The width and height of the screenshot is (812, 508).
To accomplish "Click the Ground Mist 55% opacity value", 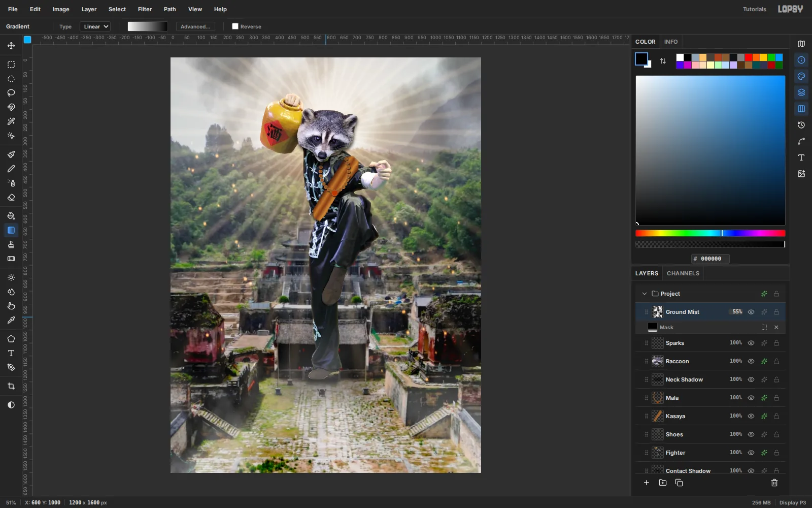I will coord(737,312).
